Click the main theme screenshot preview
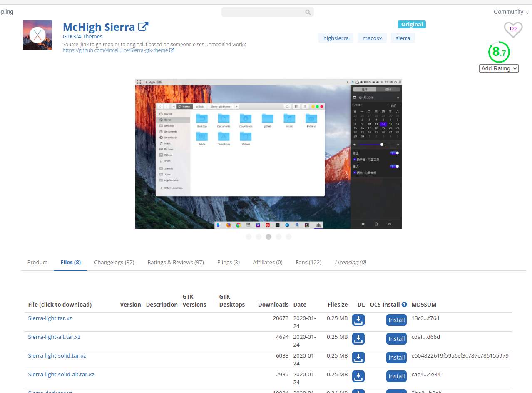 pyautogui.click(x=268, y=154)
